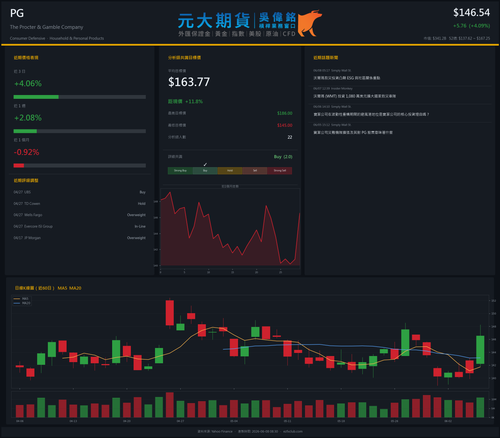
Task: Click the 元大期貨 brand logo text
Action: [214, 21]
